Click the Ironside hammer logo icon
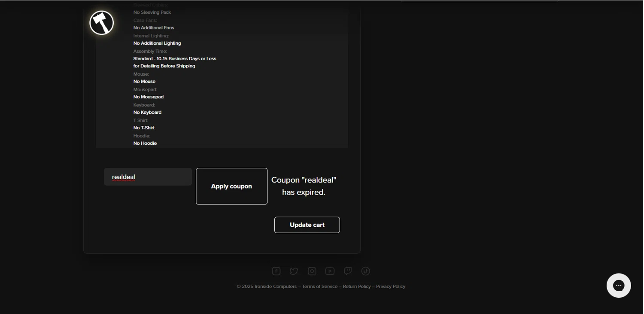 (102, 23)
